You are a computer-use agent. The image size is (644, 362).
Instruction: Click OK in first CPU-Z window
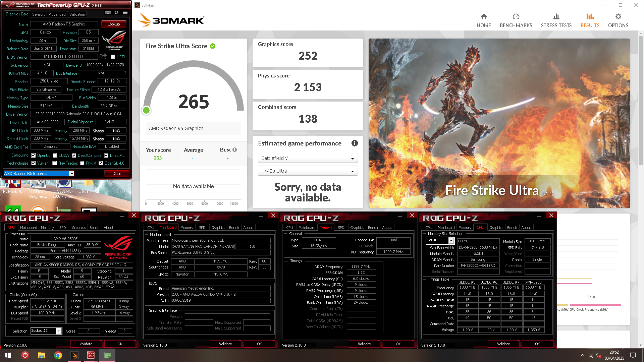pyautogui.click(x=120, y=344)
